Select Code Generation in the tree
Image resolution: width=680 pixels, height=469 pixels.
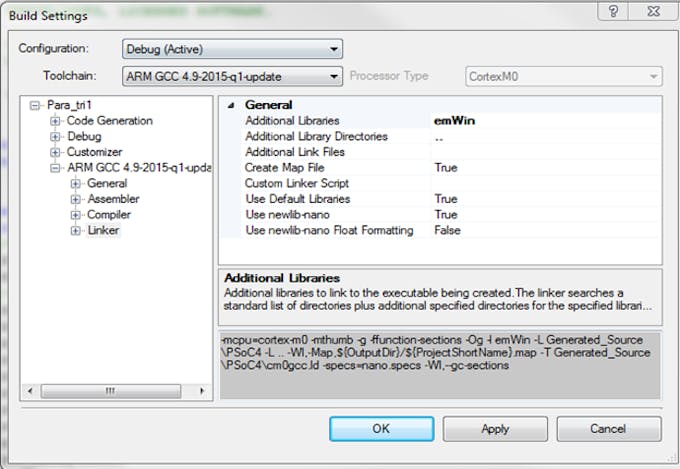110,121
